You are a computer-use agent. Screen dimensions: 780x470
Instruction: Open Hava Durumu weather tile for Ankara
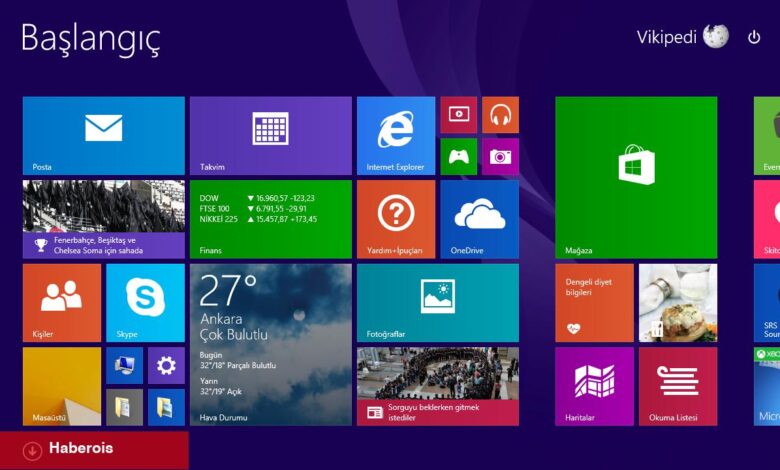click(x=271, y=345)
